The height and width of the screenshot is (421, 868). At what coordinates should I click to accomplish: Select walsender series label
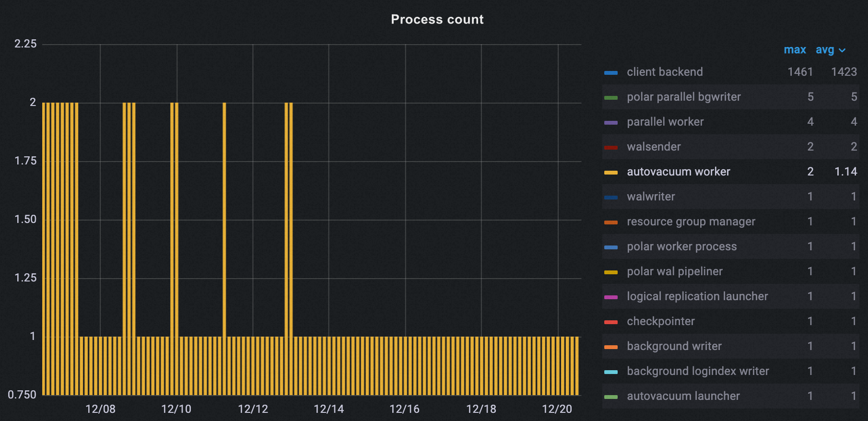tap(654, 147)
